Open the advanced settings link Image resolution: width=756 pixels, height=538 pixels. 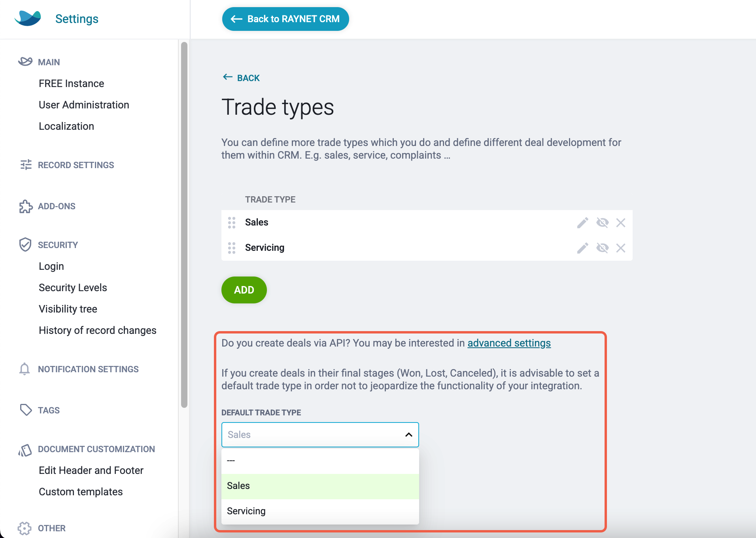509,343
